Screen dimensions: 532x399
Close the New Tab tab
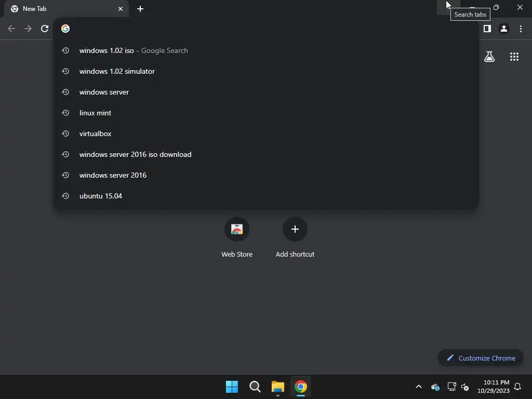121,9
